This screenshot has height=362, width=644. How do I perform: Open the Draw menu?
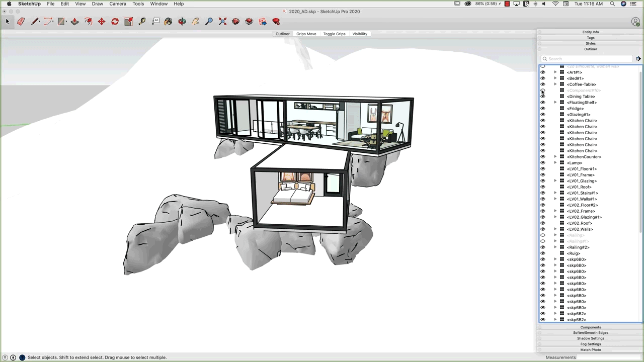tap(97, 4)
